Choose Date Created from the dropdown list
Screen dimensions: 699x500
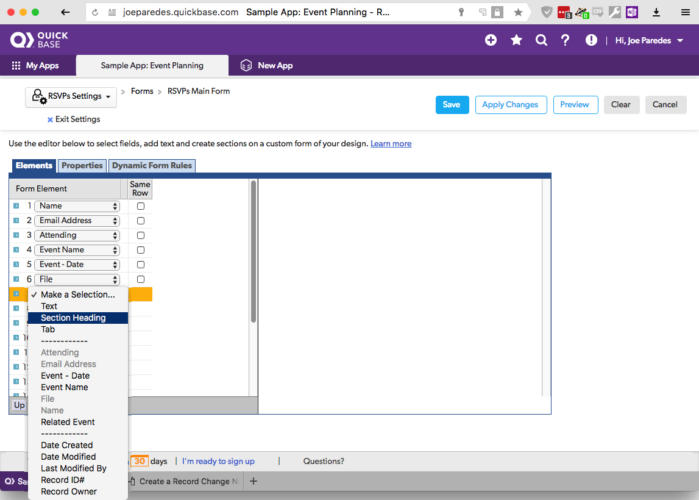point(78,445)
